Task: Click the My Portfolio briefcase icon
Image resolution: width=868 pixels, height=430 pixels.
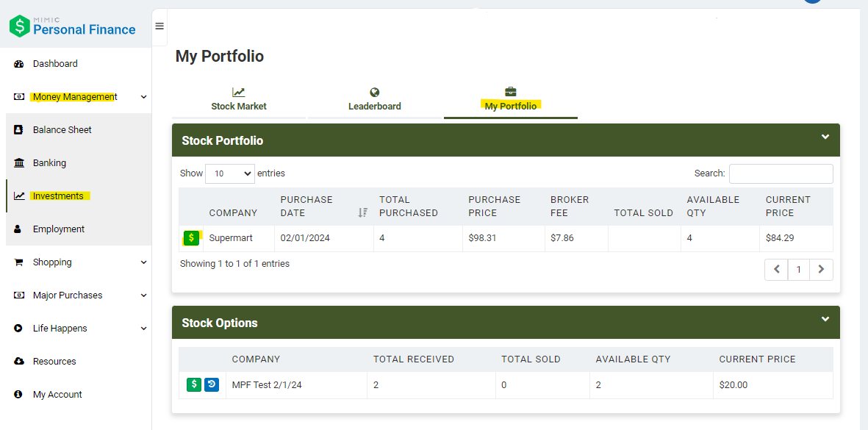Action: [x=510, y=91]
